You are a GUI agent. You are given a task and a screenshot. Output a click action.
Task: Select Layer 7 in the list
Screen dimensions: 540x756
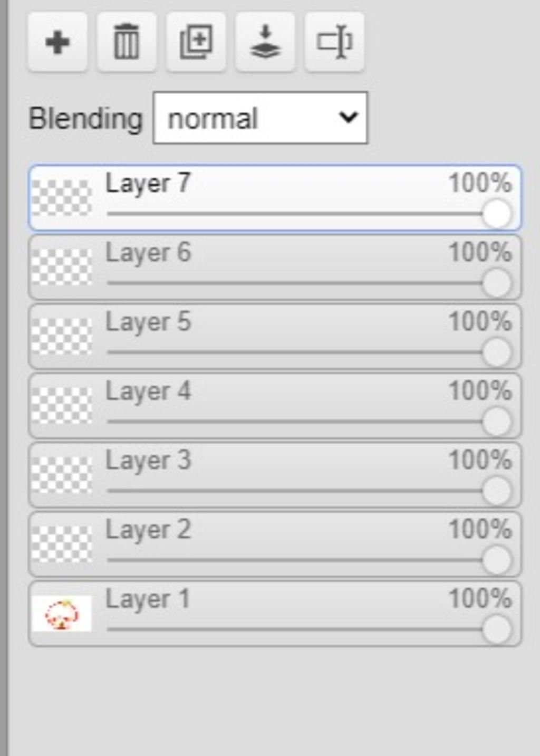(275, 198)
